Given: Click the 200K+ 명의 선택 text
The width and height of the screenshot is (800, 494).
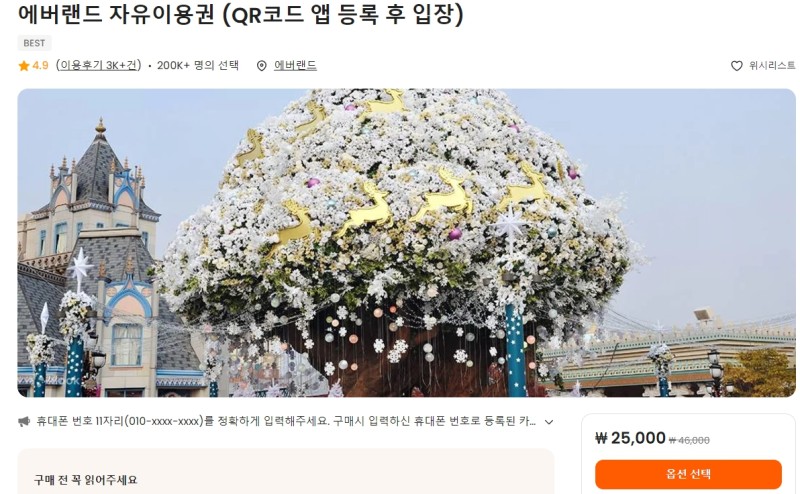Looking at the screenshot, I should coord(198,65).
